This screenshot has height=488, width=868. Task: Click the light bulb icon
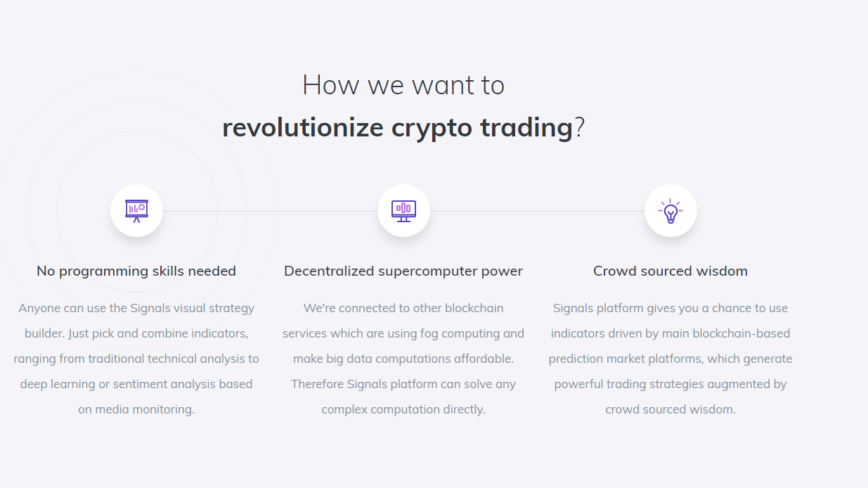(x=671, y=211)
